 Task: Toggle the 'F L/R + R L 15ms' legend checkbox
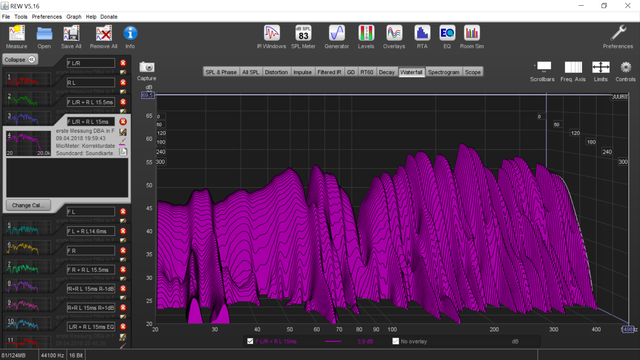point(250,341)
